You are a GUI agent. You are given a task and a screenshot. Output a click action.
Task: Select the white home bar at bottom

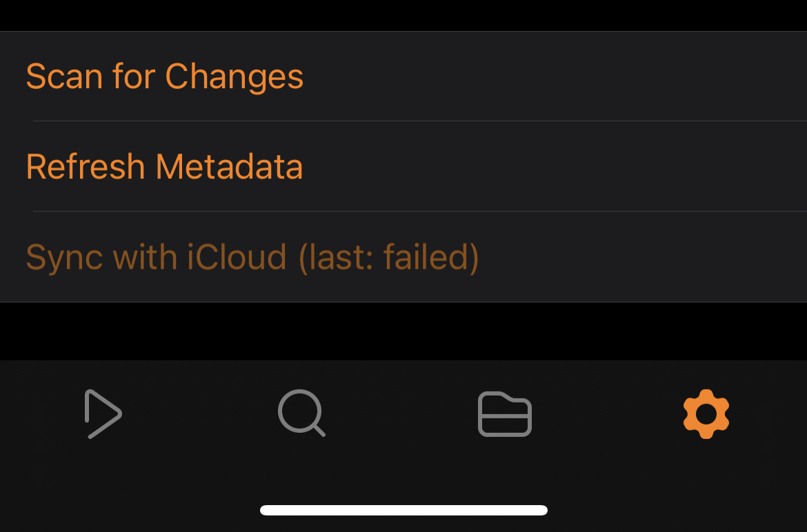coord(403,511)
